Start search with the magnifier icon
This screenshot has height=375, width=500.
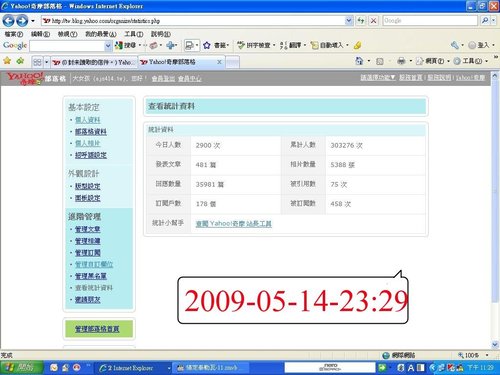[x=485, y=21]
